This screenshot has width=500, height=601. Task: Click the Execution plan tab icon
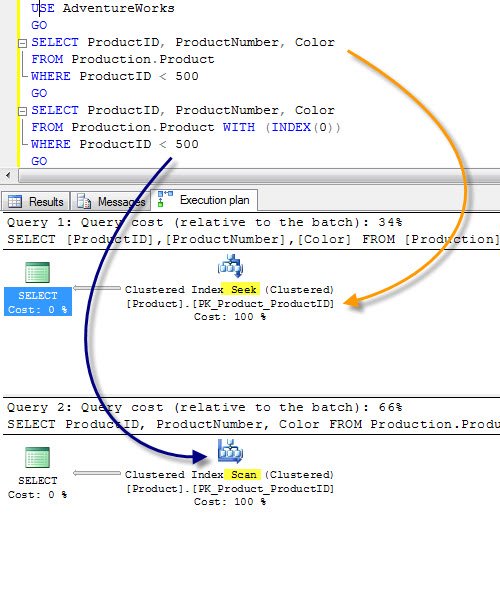coord(165,199)
